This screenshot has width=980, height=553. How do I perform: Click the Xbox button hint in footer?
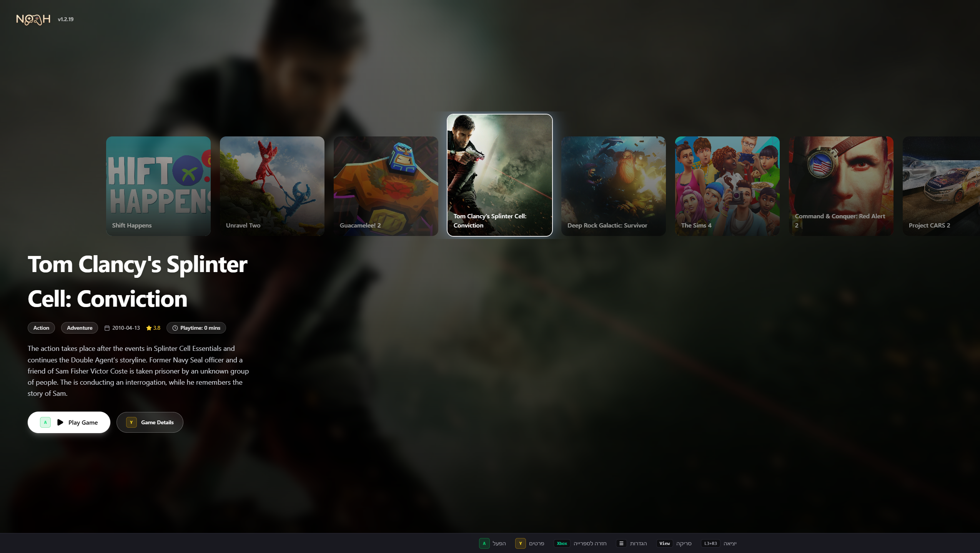(x=562, y=543)
